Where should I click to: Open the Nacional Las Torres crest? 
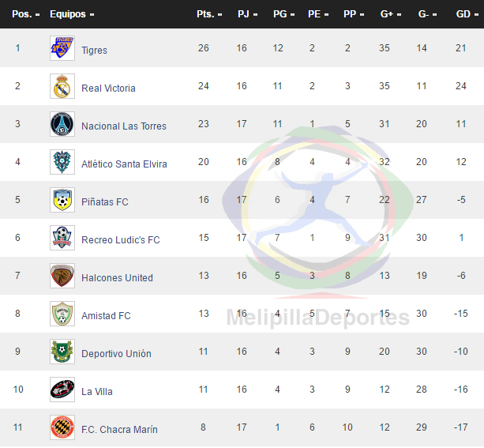[x=62, y=124]
